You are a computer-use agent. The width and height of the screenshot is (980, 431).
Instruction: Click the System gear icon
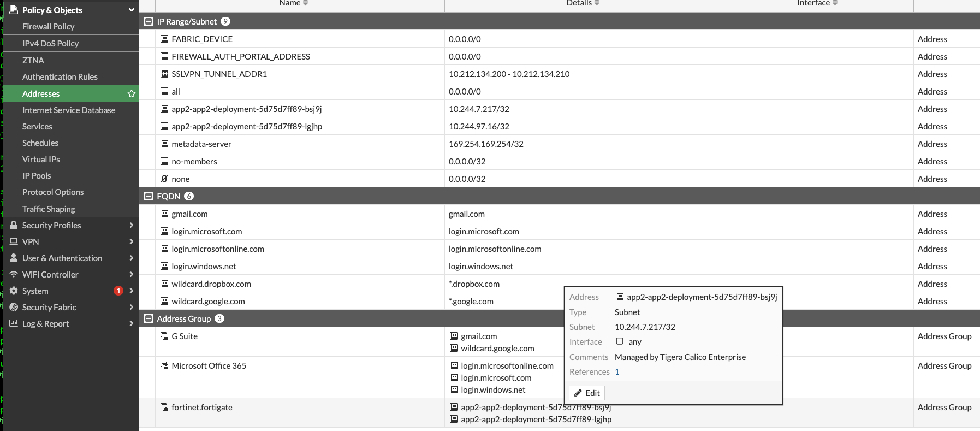14,291
